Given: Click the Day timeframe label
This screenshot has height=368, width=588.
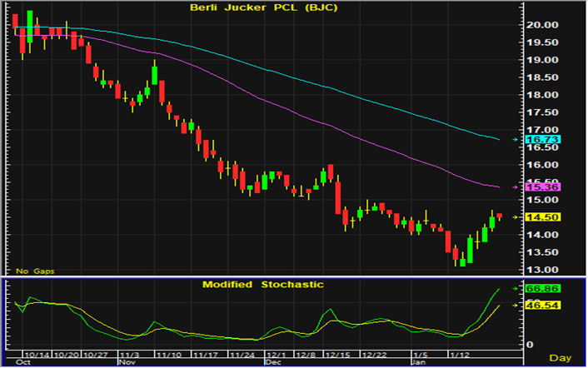Looking at the screenshot, I should [x=562, y=358].
